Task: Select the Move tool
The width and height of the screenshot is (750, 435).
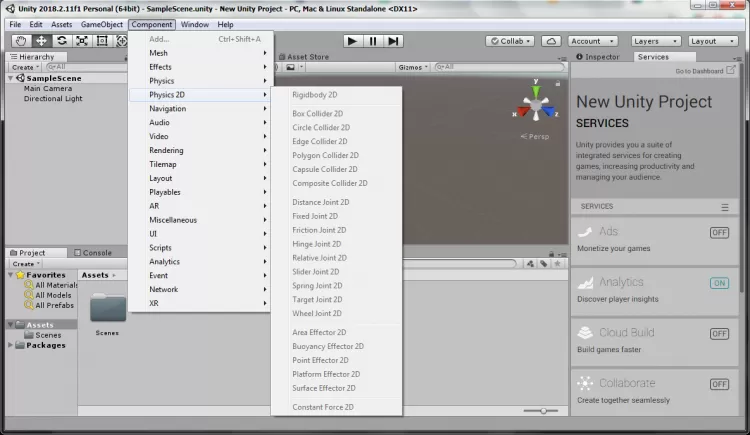Action: (42, 41)
